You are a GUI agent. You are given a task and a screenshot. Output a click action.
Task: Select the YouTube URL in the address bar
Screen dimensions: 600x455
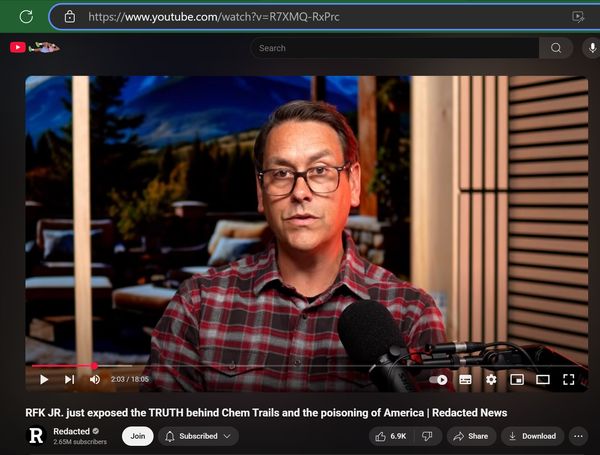(x=214, y=17)
